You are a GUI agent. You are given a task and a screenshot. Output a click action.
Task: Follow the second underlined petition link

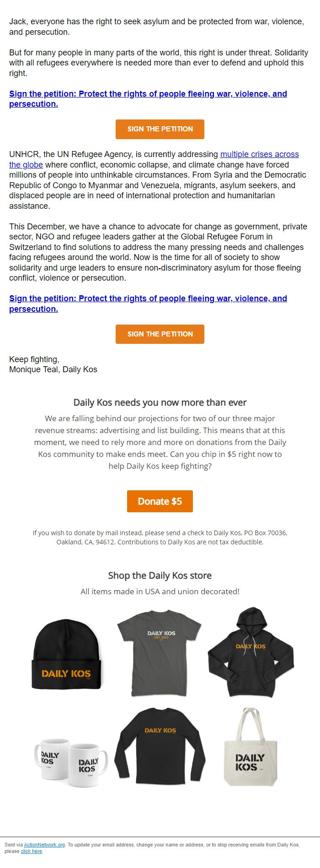tap(148, 303)
